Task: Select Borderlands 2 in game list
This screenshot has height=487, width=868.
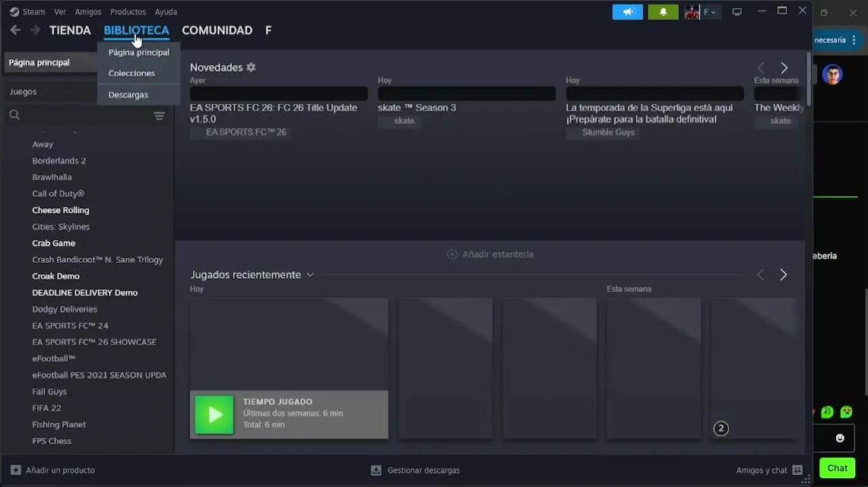Action: tap(59, 161)
